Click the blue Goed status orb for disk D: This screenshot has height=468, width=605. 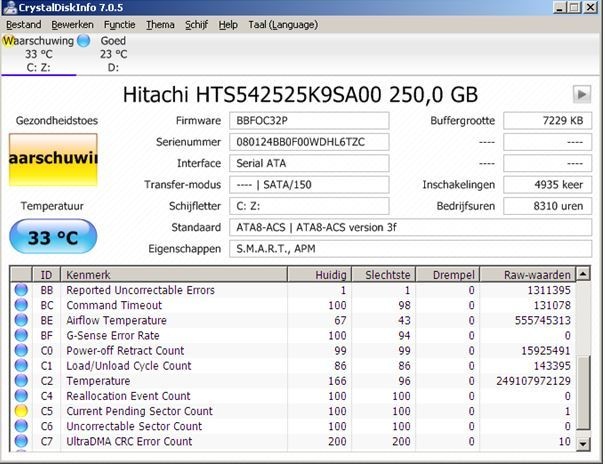pyautogui.click(x=84, y=41)
